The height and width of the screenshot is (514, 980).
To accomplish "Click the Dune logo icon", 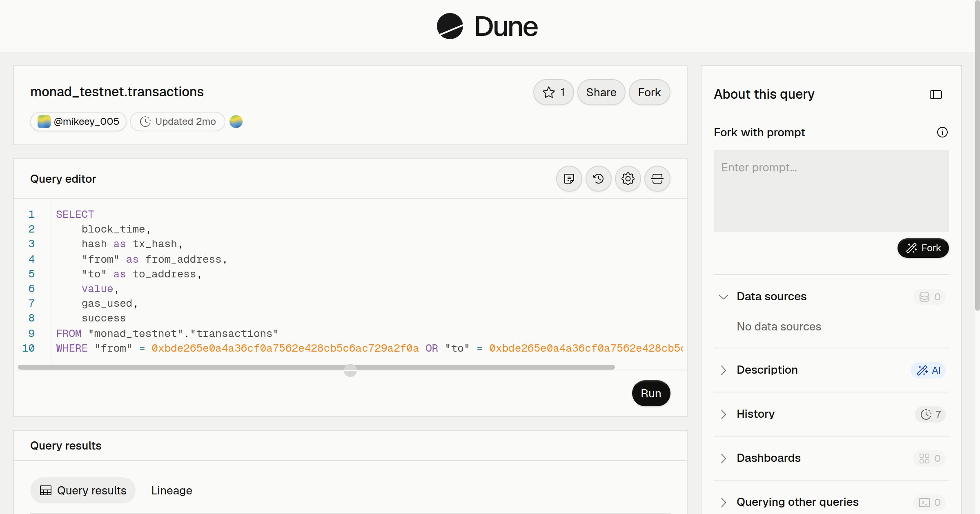I will tap(450, 26).
